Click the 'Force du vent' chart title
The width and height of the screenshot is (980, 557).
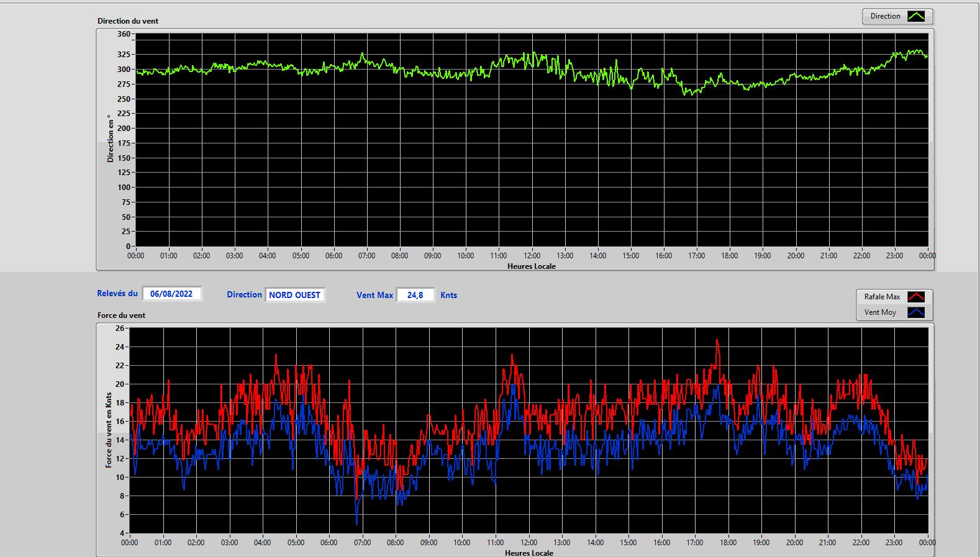[x=121, y=315]
